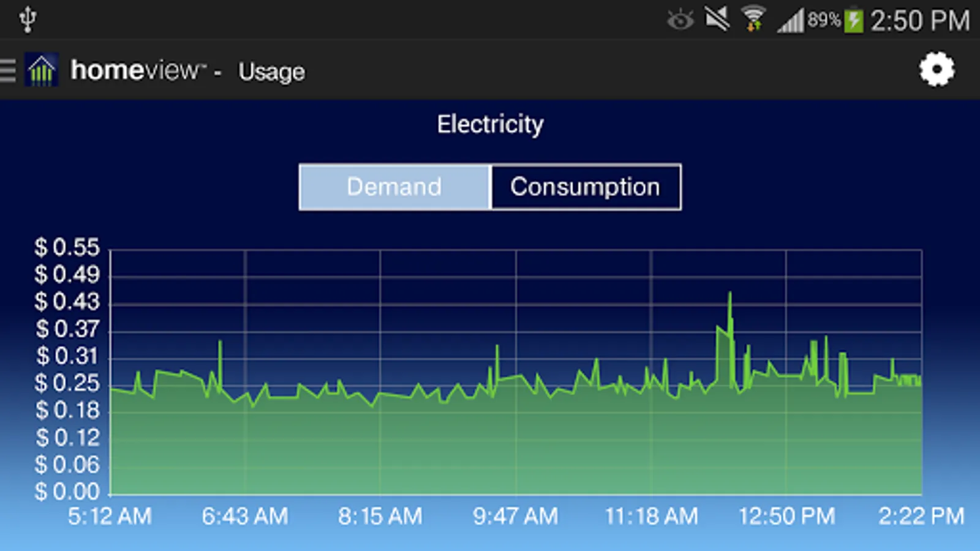Viewport: 980px width, 551px height.
Task: Tap the 9:47 AM time axis label
Action: coord(516,516)
